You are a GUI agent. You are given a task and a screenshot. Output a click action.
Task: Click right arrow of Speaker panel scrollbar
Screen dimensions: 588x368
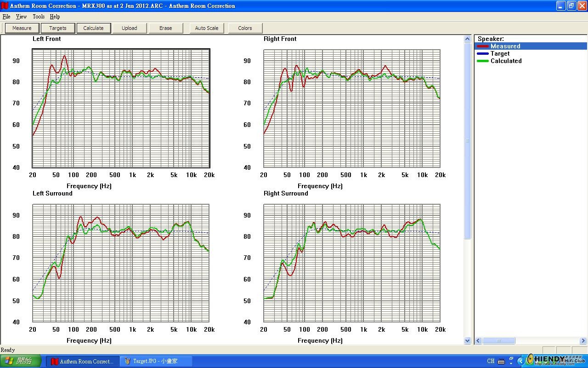coord(583,341)
